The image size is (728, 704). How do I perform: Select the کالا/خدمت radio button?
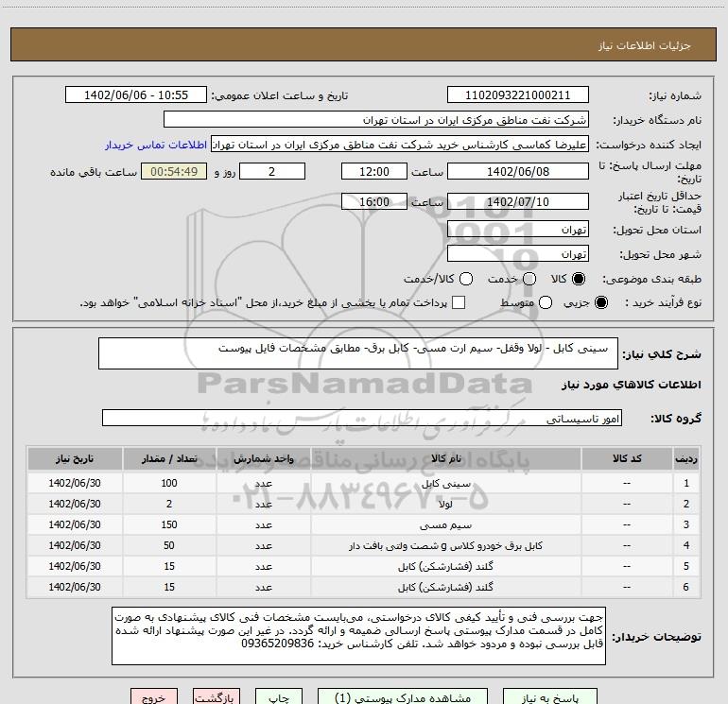click(x=466, y=279)
